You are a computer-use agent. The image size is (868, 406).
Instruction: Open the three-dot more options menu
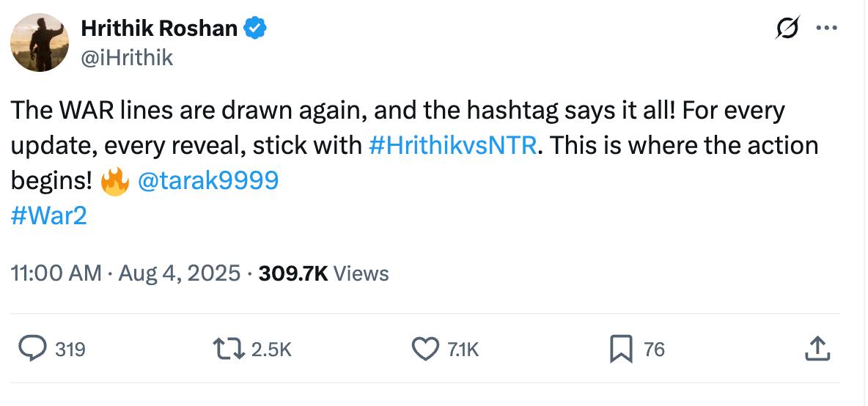point(826,28)
